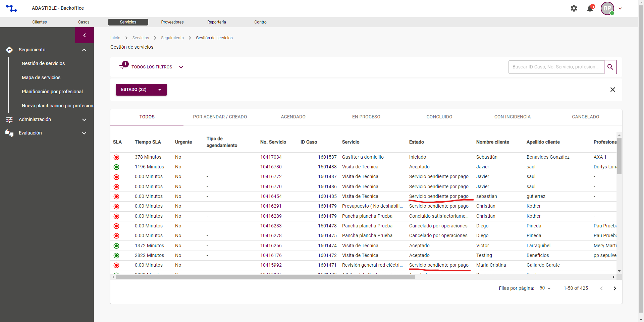Expand the Evaluación section
The width and height of the screenshot is (644, 322).
tap(84, 133)
